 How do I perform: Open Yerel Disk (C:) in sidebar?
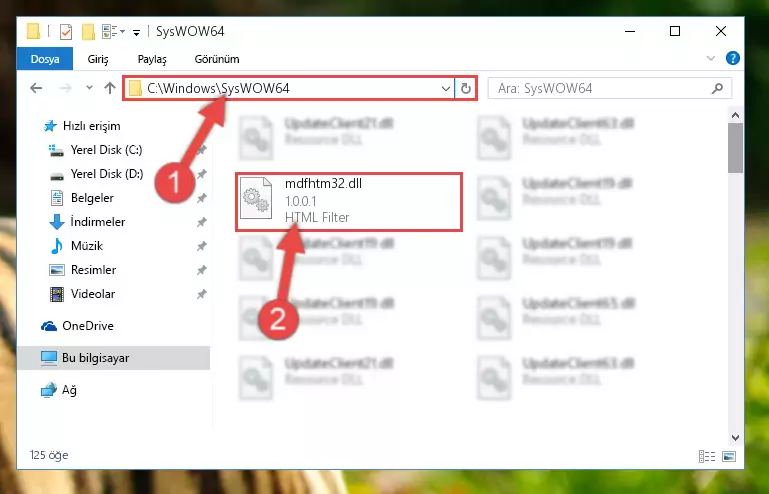(x=106, y=150)
